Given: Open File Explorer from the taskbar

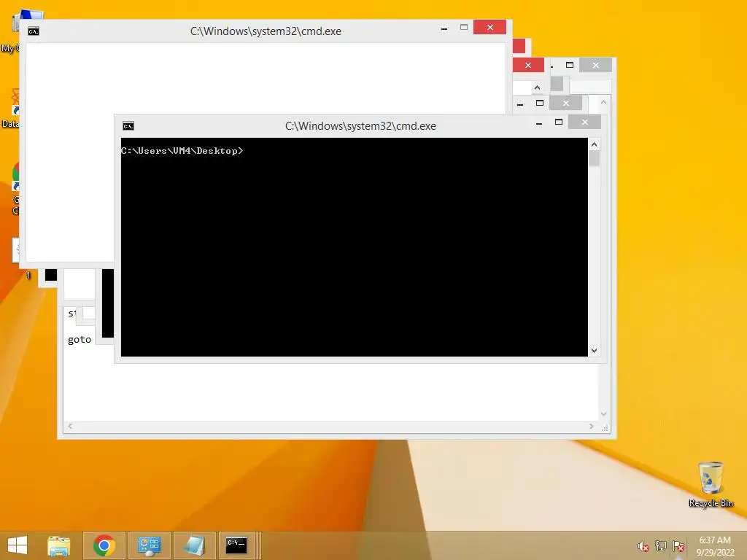Looking at the screenshot, I should click(x=59, y=545).
